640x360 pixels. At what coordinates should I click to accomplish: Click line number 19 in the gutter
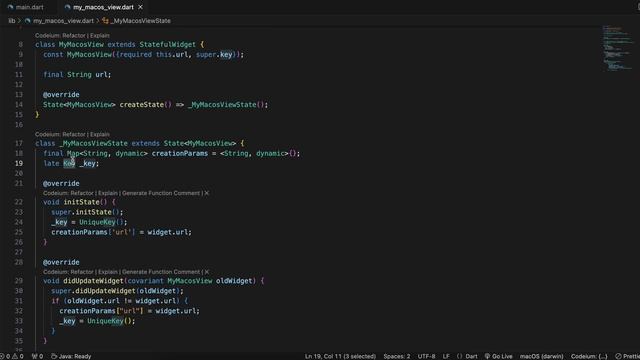coord(19,163)
